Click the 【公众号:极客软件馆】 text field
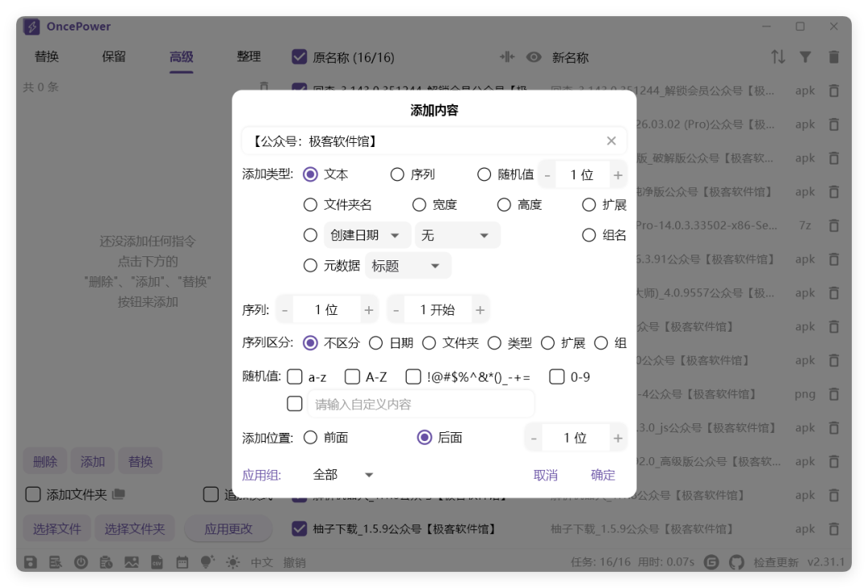 [x=434, y=141]
